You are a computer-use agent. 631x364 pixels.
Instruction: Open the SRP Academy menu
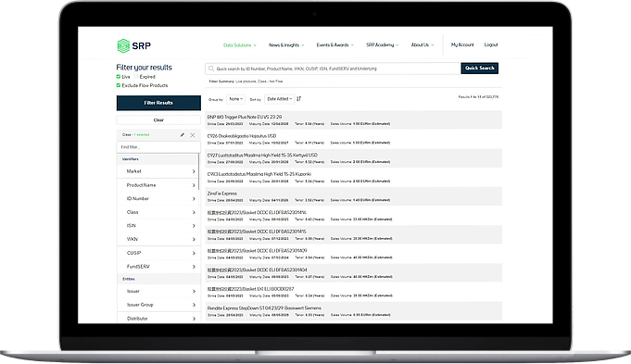383,45
